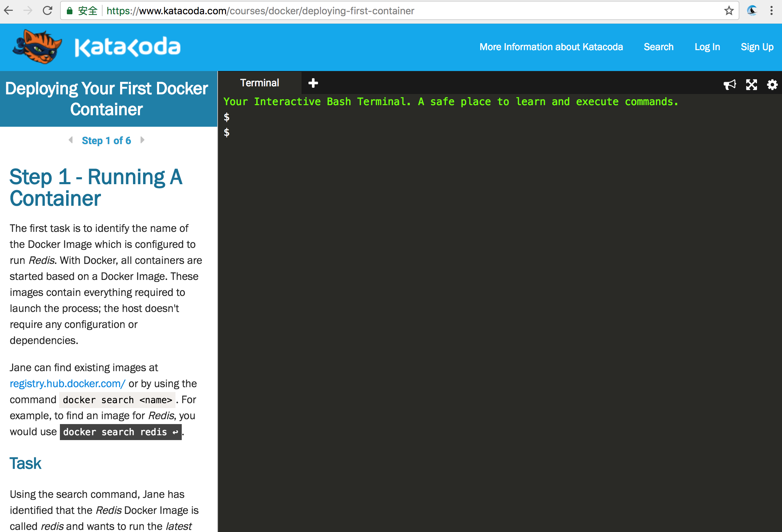Click Log In in the header
Image resolution: width=782 pixels, height=532 pixels.
click(x=707, y=47)
